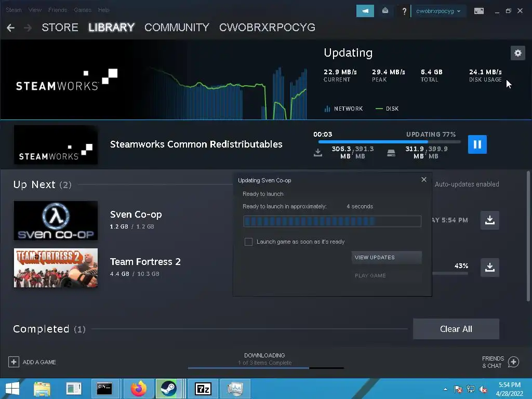Click Clear All completed downloads
Screen dimensions: 532x399
[x=456, y=329]
